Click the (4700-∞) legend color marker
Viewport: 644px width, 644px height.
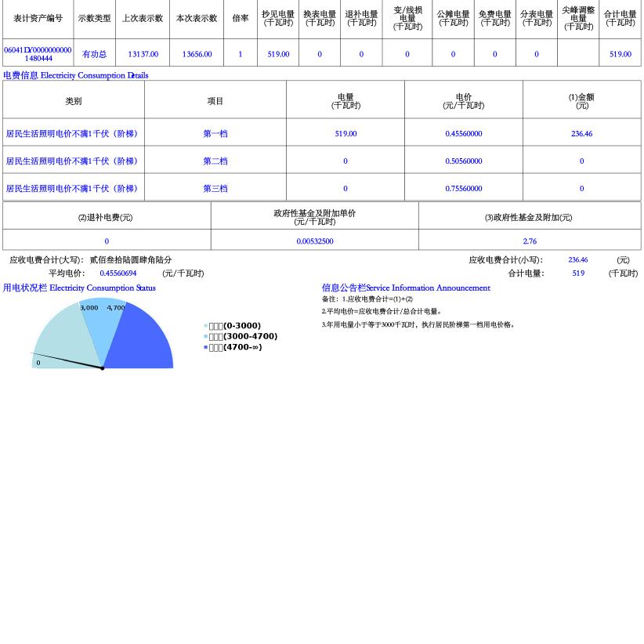pyautogui.click(x=206, y=348)
